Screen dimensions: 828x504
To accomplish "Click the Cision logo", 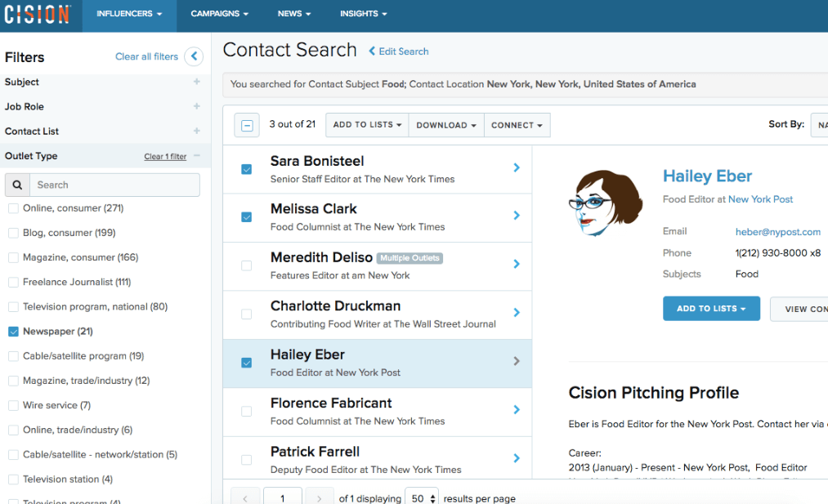I will [x=37, y=14].
